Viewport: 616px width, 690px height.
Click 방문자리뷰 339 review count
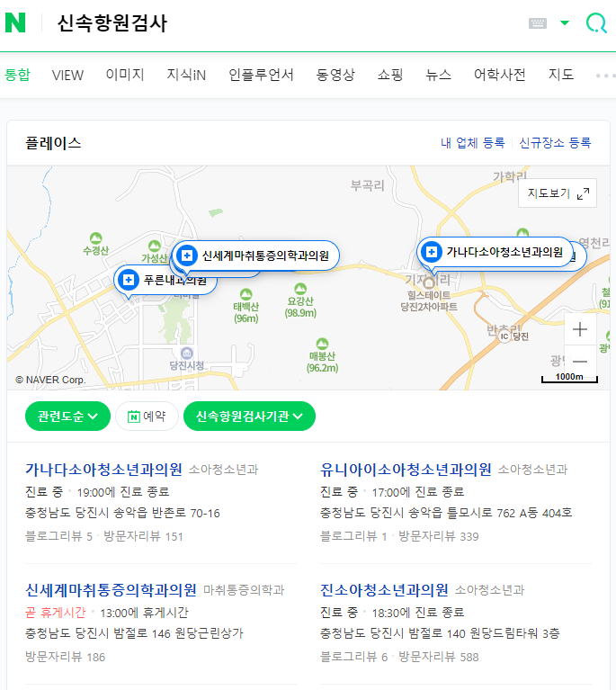(x=438, y=536)
